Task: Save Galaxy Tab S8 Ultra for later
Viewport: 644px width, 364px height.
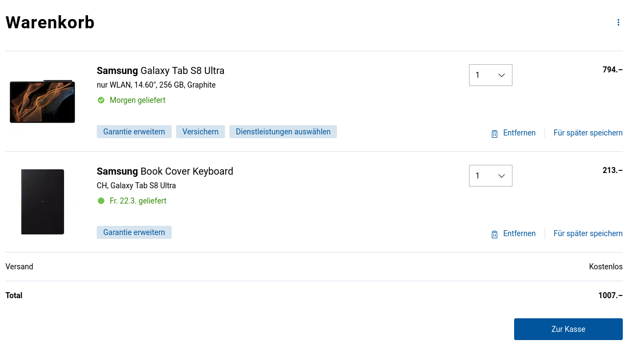Action: click(x=587, y=133)
